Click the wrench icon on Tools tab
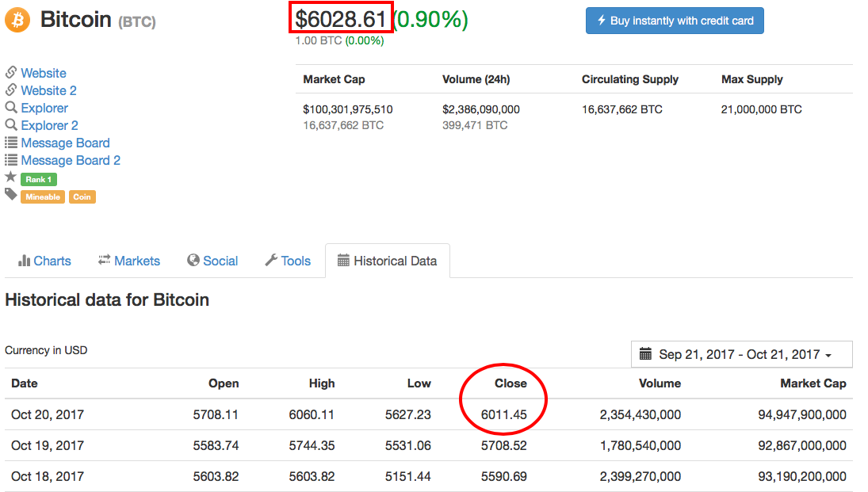Image resolution: width=868 pixels, height=492 pixels. [270, 260]
